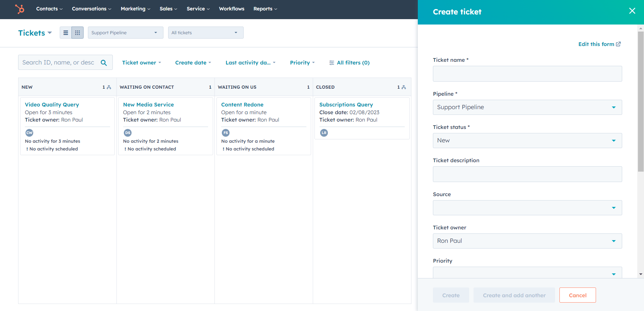
Task: Expand the Priority filter
Action: point(302,62)
